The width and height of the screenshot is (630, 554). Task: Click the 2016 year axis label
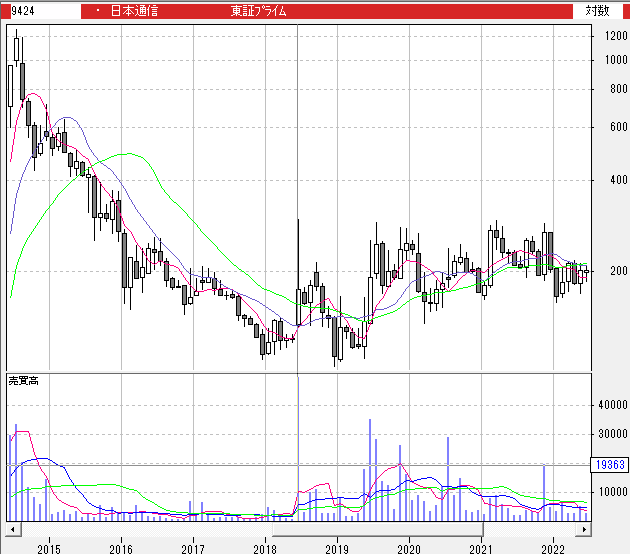point(121,549)
